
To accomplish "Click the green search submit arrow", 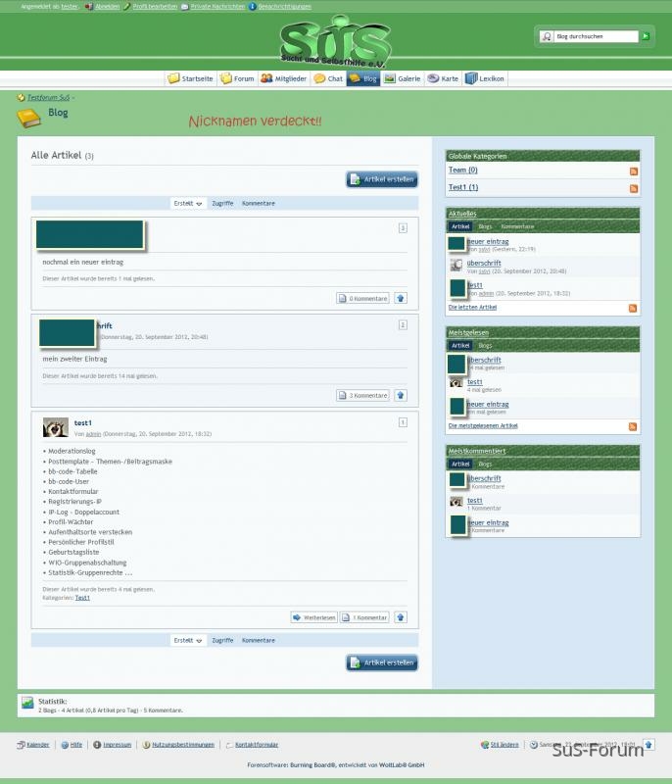I will 646,36.
